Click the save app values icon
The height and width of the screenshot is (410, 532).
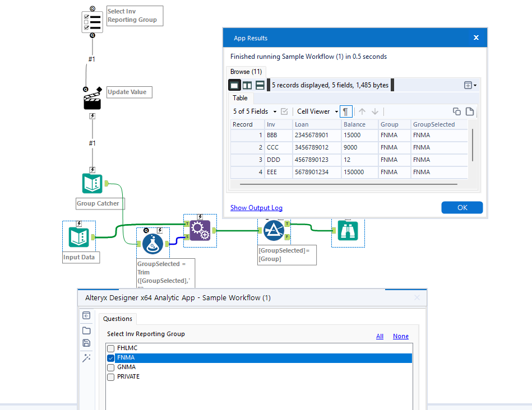(x=86, y=343)
